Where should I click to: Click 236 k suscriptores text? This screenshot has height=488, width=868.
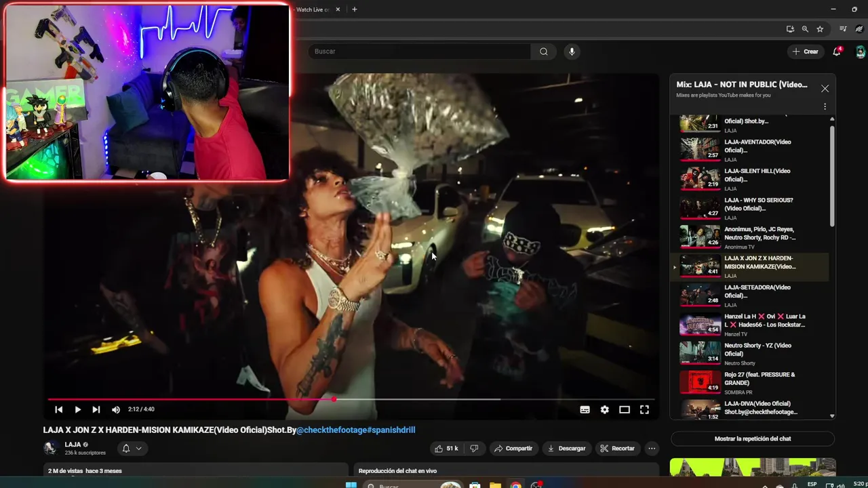click(x=85, y=453)
